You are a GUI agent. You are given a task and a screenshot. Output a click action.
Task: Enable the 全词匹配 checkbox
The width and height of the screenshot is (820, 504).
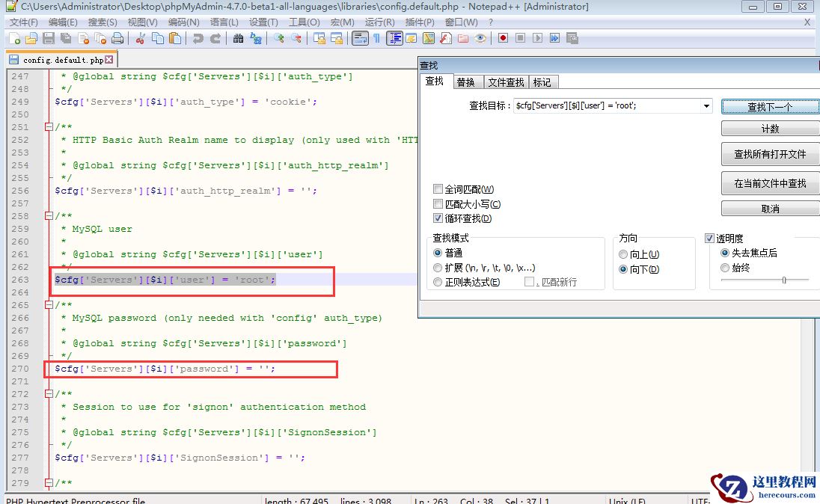438,189
